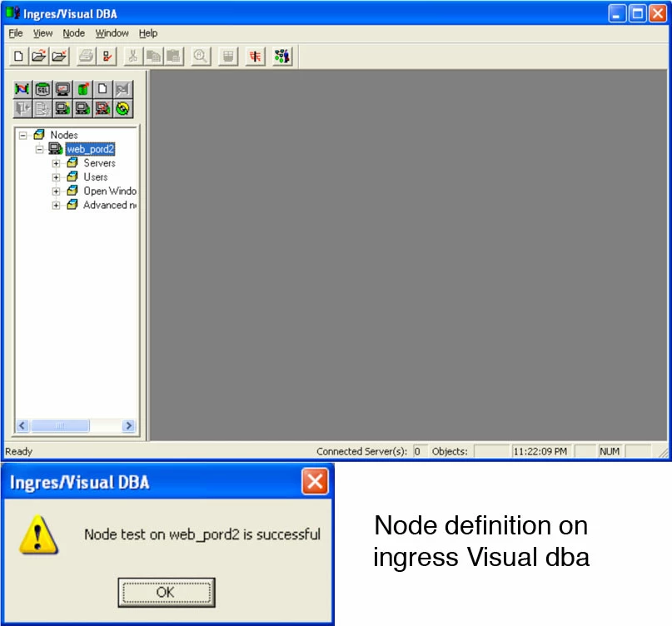Open the DOM connect window icon
The image size is (672, 626).
point(22,89)
